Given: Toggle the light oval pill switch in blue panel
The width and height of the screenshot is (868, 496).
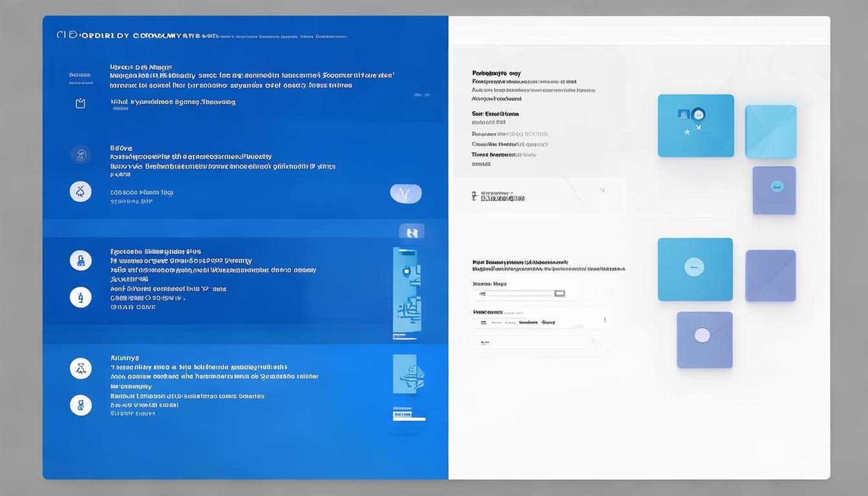Looking at the screenshot, I should pos(406,194).
